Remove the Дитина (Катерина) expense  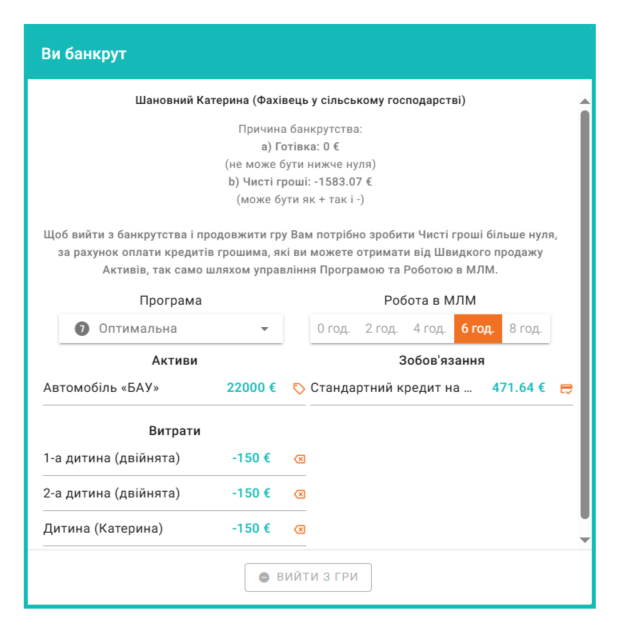coord(298,529)
